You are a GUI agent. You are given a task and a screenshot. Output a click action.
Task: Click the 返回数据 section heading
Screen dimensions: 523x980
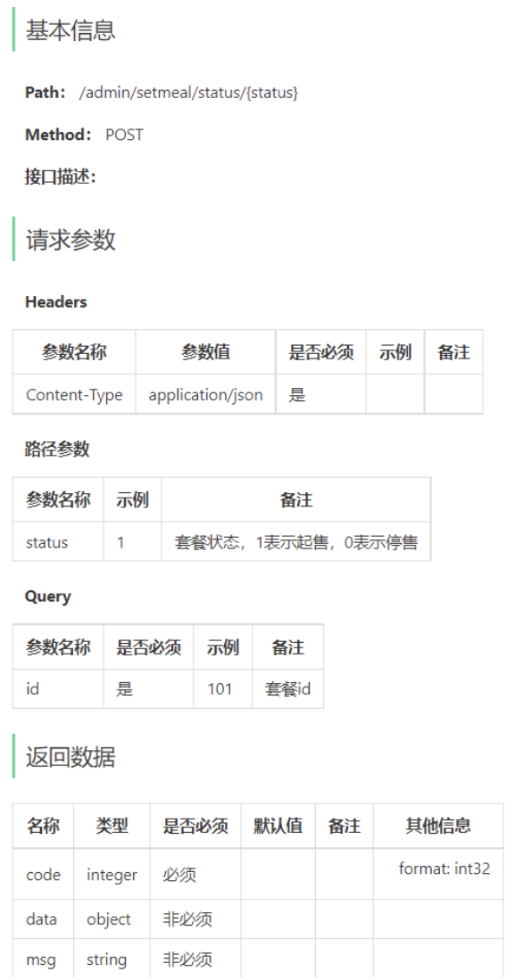point(71,757)
